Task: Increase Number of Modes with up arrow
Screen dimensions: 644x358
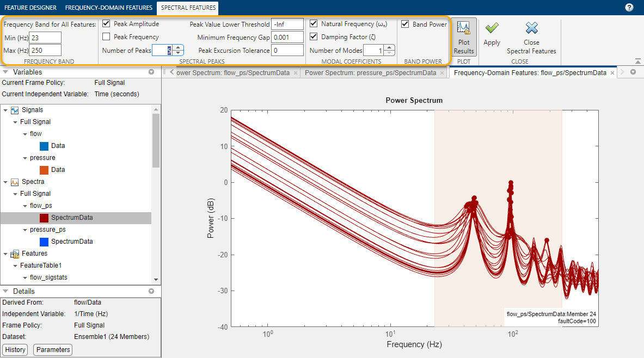Action: [389, 48]
